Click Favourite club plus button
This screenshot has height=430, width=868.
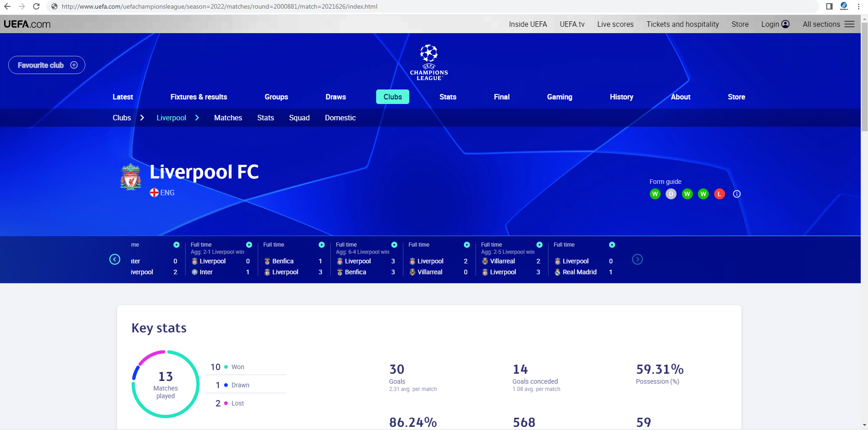click(x=46, y=65)
